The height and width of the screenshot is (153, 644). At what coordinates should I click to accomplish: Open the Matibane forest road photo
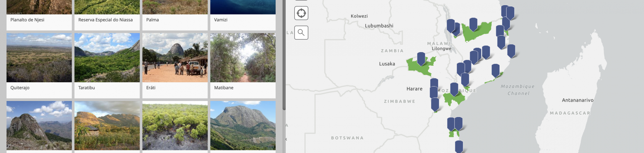243,58
